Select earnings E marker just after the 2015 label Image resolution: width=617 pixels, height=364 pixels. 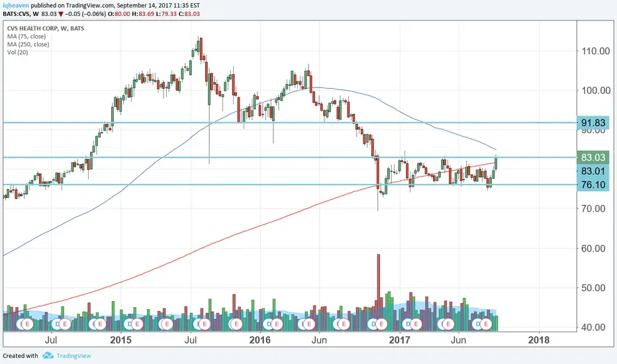[x=137, y=324]
